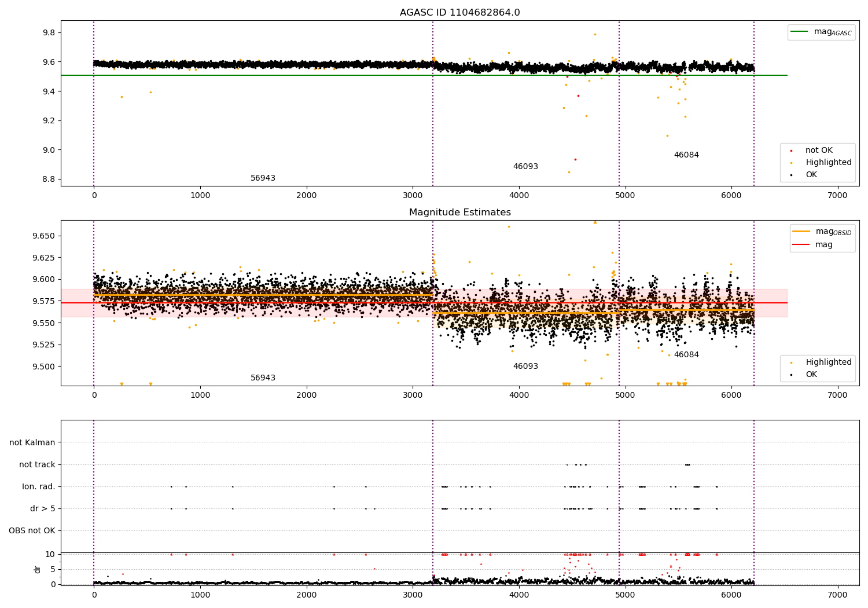Click x-axis tick '1000' under Magnitude Estimates plot
868x608 pixels.
(x=200, y=395)
